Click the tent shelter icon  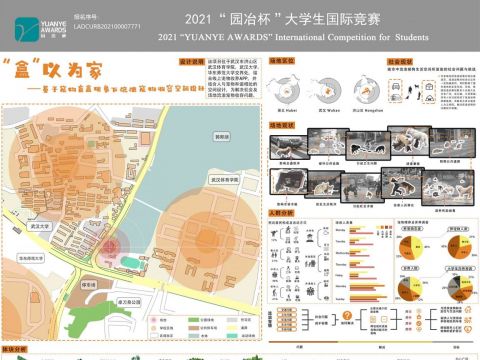click(430, 98)
